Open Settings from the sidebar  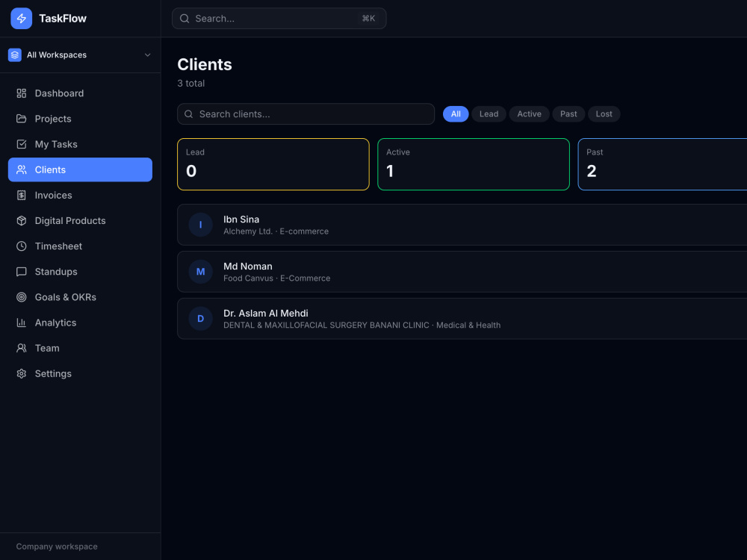tap(80, 374)
